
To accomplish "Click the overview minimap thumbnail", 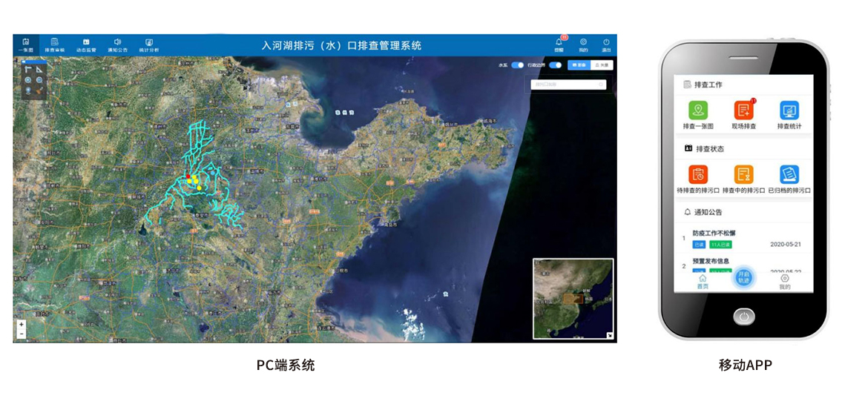I will click(x=572, y=298).
